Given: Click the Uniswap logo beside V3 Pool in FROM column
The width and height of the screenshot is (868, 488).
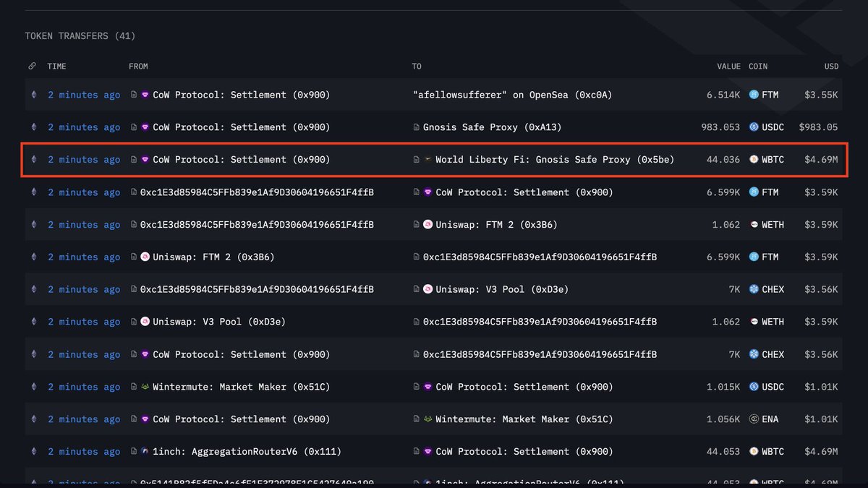Looking at the screenshot, I should point(145,322).
